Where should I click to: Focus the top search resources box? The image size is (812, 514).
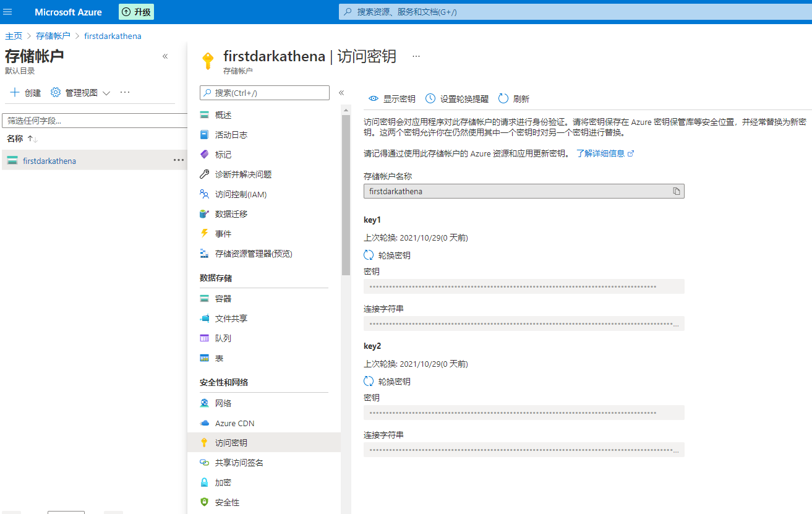point(575,12)
